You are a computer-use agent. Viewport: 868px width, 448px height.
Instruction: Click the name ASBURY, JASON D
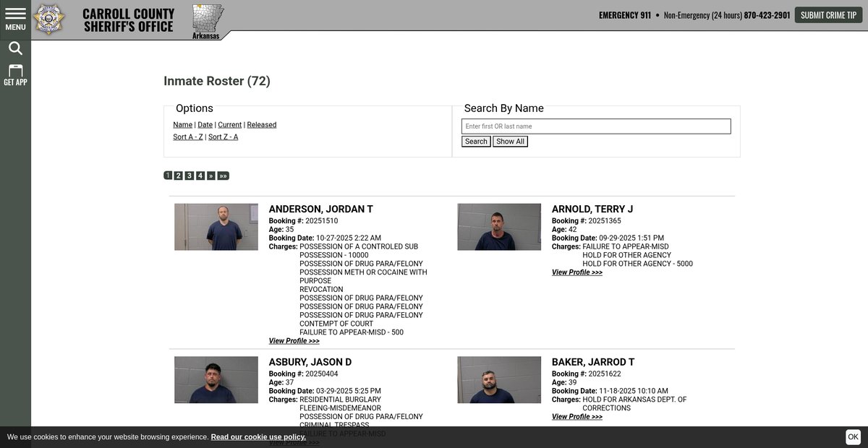310,363
